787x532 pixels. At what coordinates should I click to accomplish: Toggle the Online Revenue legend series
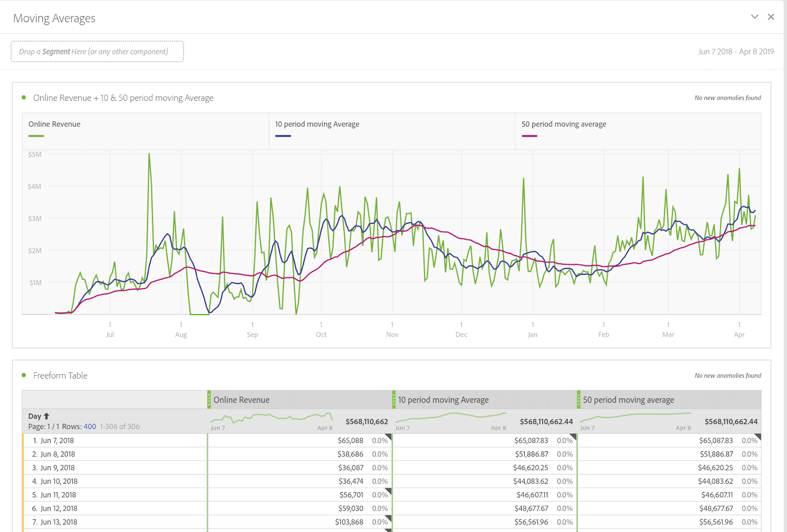click(x=146, y=131)
